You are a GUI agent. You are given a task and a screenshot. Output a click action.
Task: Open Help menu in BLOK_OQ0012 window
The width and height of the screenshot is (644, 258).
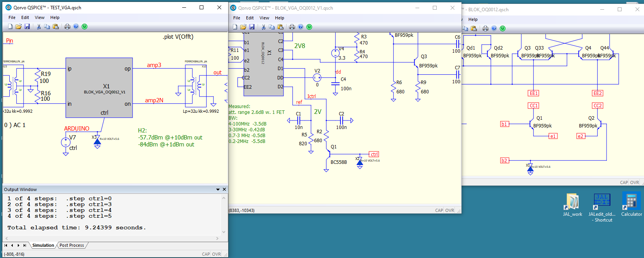[x=473, y=19]
